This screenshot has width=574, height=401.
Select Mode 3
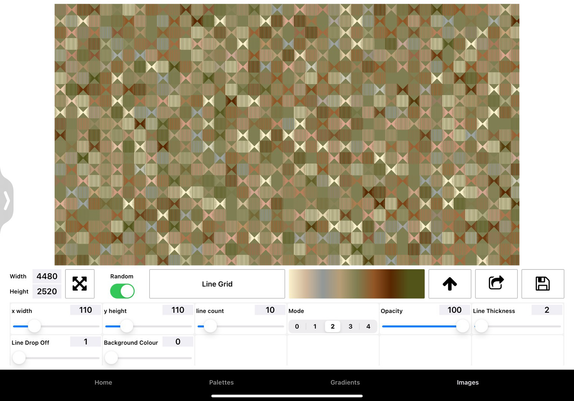[x=350, y=326]
